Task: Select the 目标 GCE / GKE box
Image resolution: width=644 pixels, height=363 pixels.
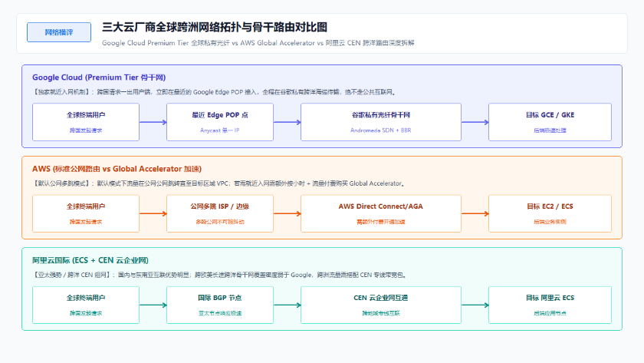Action: [x=550, y=122]
